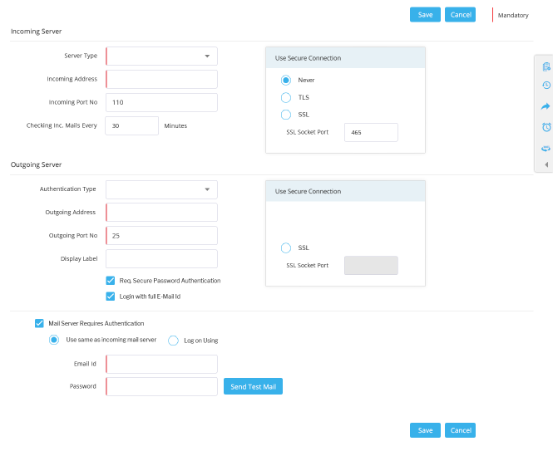Select the Log on Using option
This screenshot has height=451, width=553.
point(173,341)
